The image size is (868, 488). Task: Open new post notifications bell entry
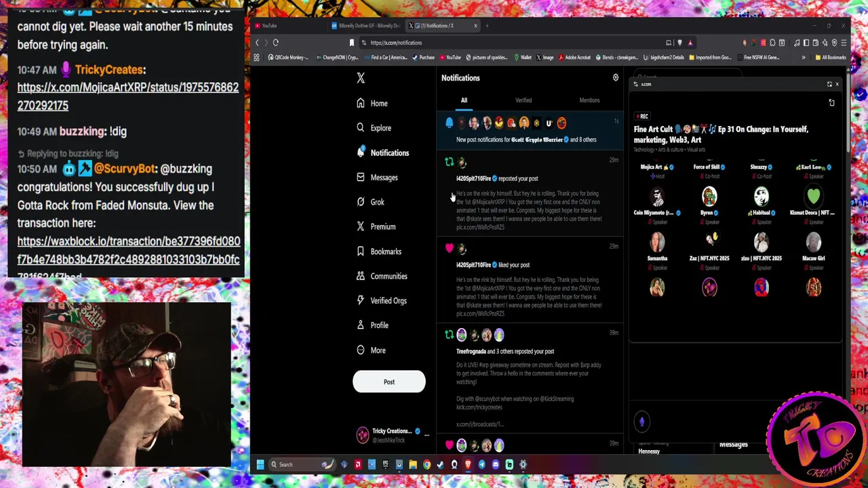[x=530, y=130]
